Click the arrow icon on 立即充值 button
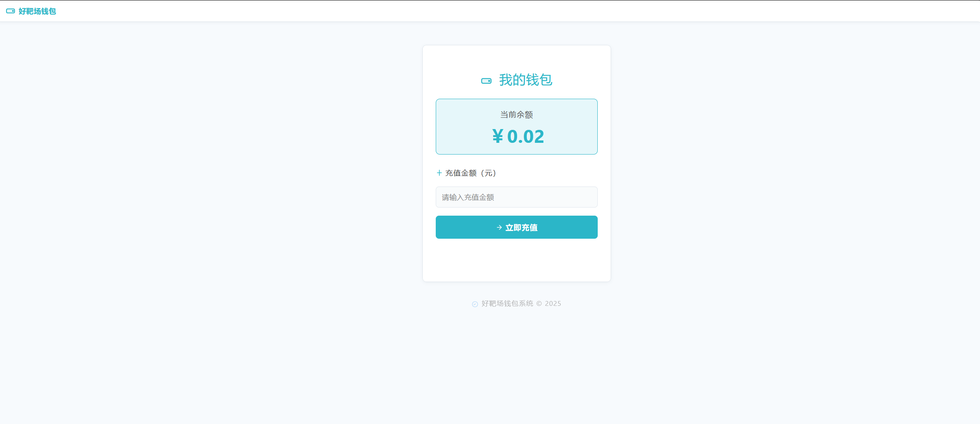 tap(499, 227)
